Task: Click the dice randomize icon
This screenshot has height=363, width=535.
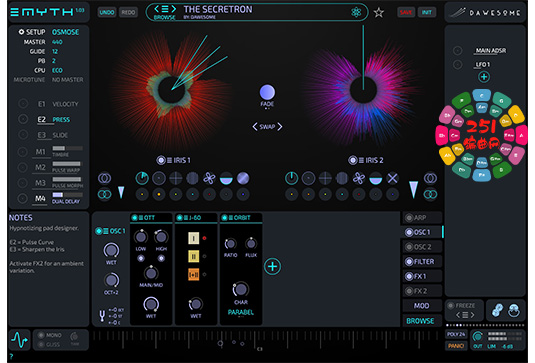Action: tap(497, 310)
